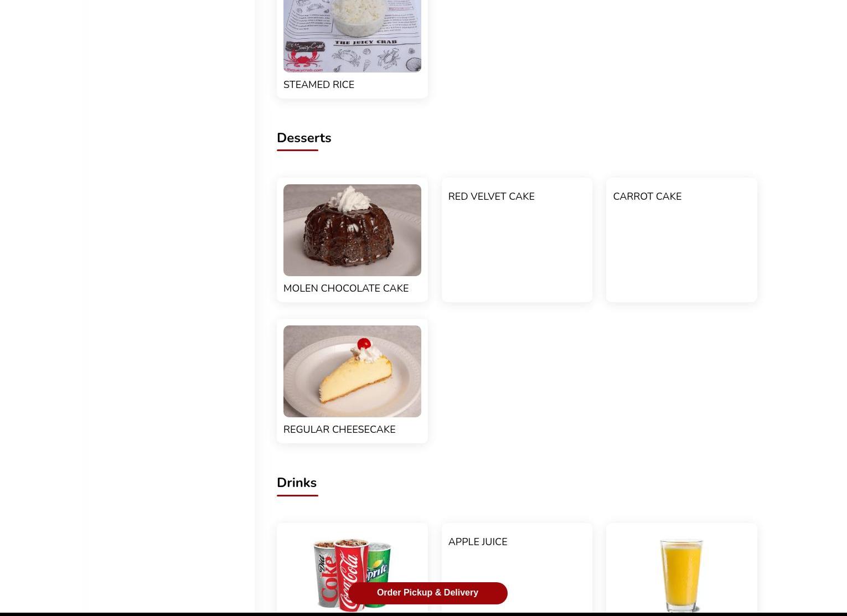Select the STEAMED RICE item label
Image resolution: width=847 pixels, height=616 pixels.
319,85
